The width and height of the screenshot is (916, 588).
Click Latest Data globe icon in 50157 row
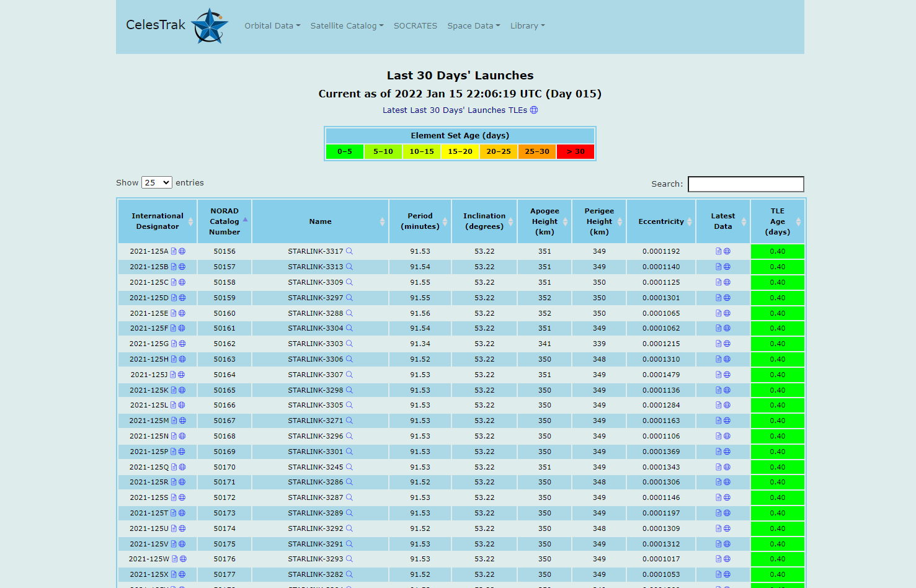coord(727,267)
